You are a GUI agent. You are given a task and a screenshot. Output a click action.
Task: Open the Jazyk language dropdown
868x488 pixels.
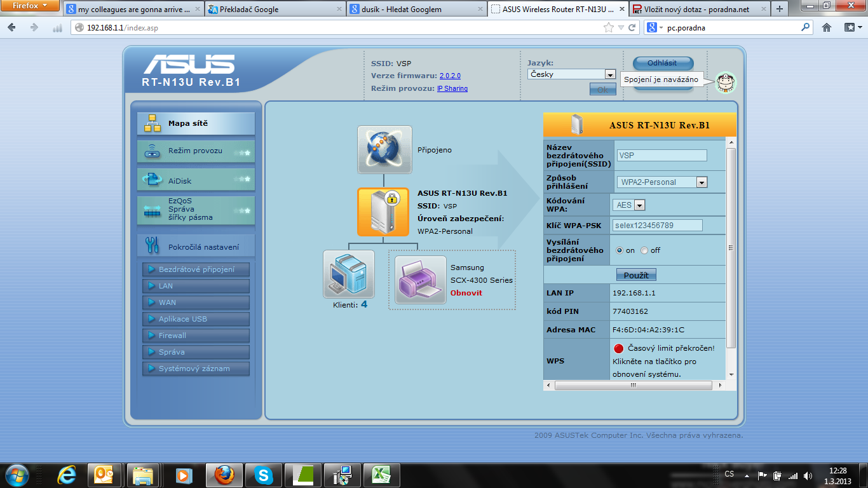[572, 74]
